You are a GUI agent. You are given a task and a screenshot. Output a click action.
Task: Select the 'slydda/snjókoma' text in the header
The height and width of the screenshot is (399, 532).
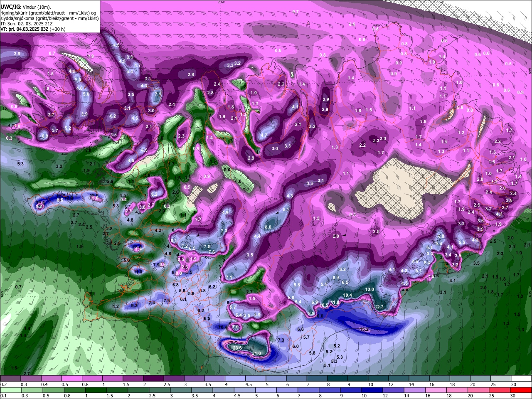click(x=18, y=19)
